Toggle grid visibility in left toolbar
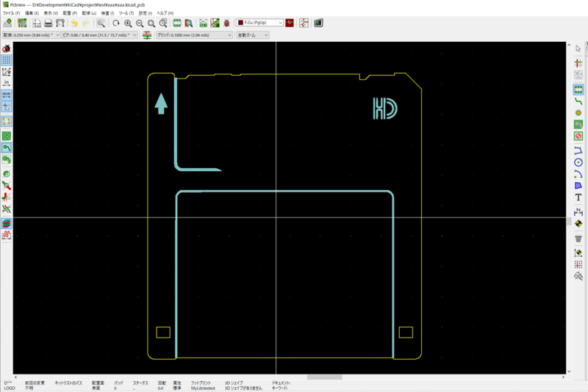 (7, 60)
